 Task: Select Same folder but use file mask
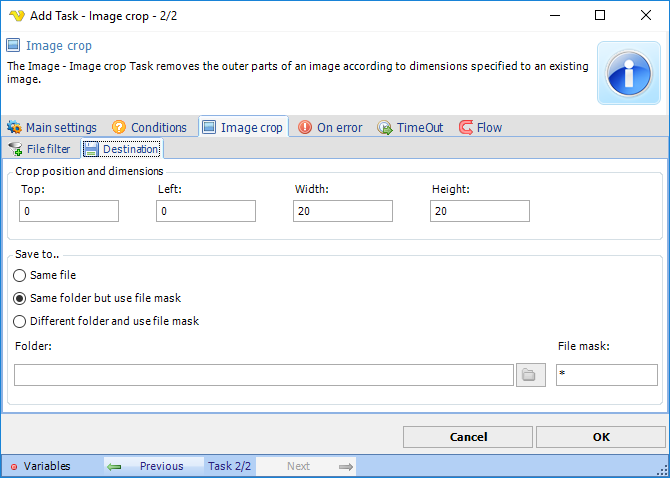[x=19, y=298]
